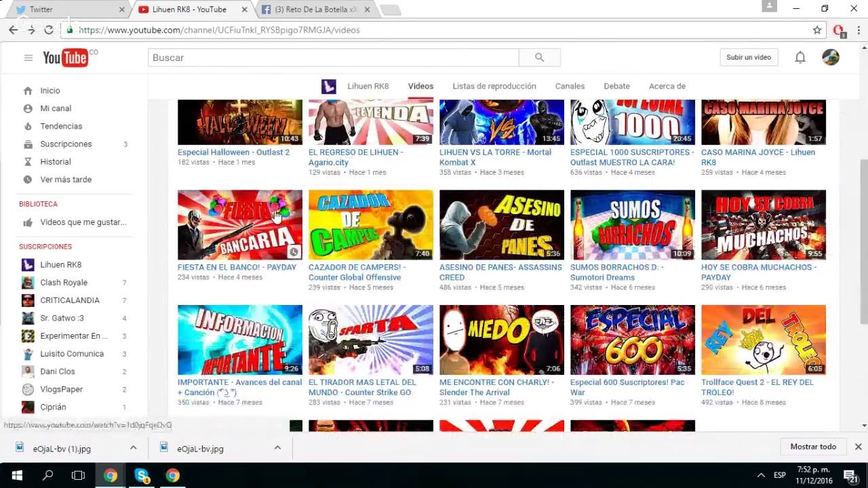The height and width of the screenshot is (488, 868).
Task: Click the Subir un video button
Action: click(749, 58)
